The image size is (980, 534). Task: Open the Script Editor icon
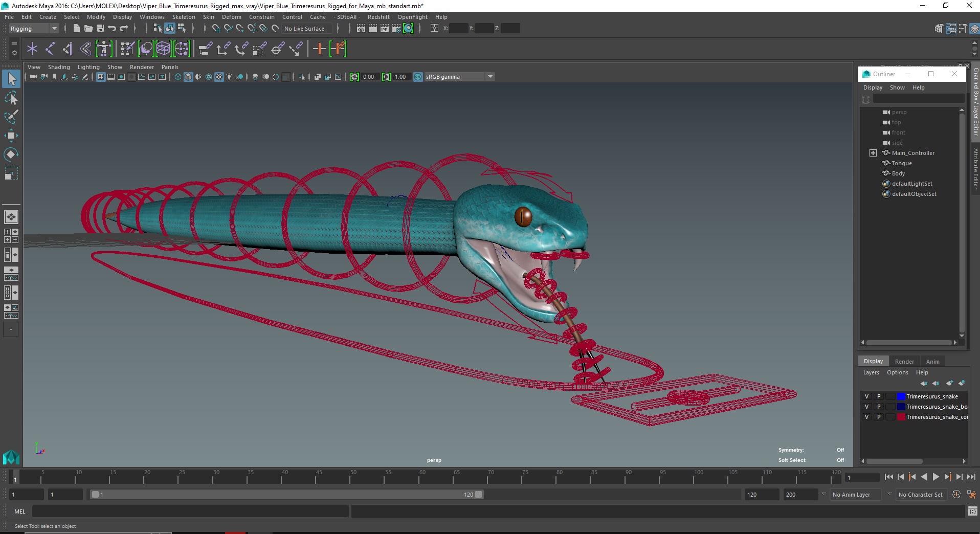coord(973,511)
